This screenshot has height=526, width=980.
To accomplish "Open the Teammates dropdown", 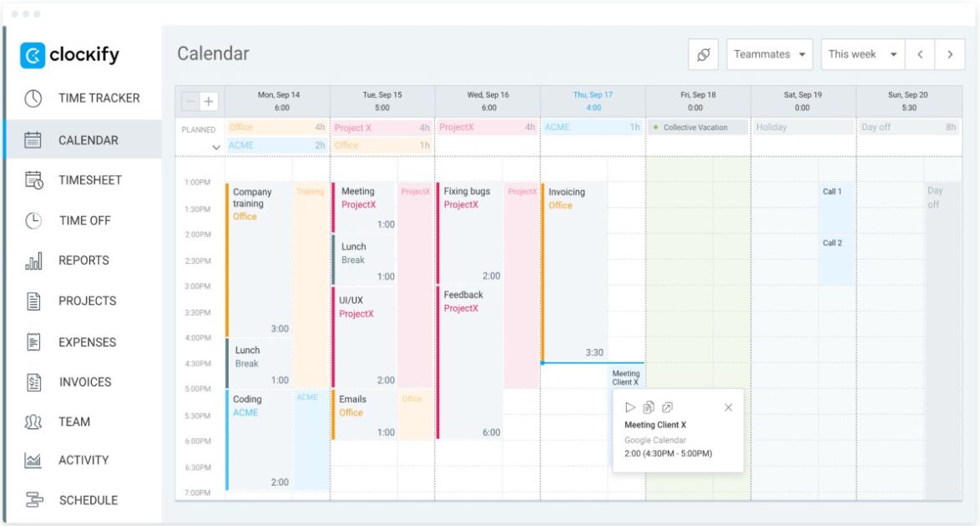I will pos(769,53).
